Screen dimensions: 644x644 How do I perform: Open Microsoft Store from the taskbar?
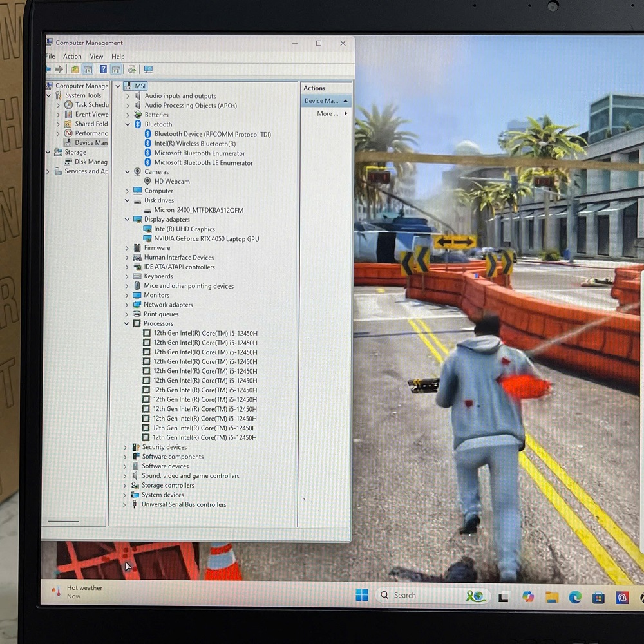click(x=598, y=597)
